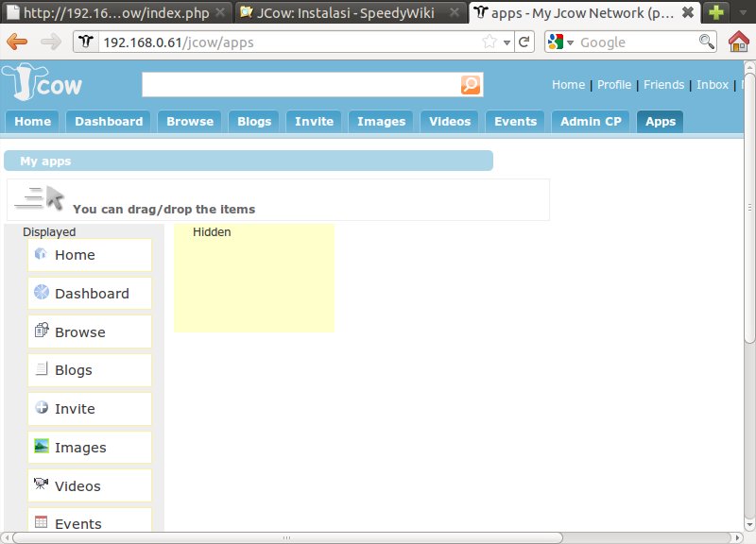Switch to JCow: Instalasi - SpeedyWiki tab

tap(351, 12)
